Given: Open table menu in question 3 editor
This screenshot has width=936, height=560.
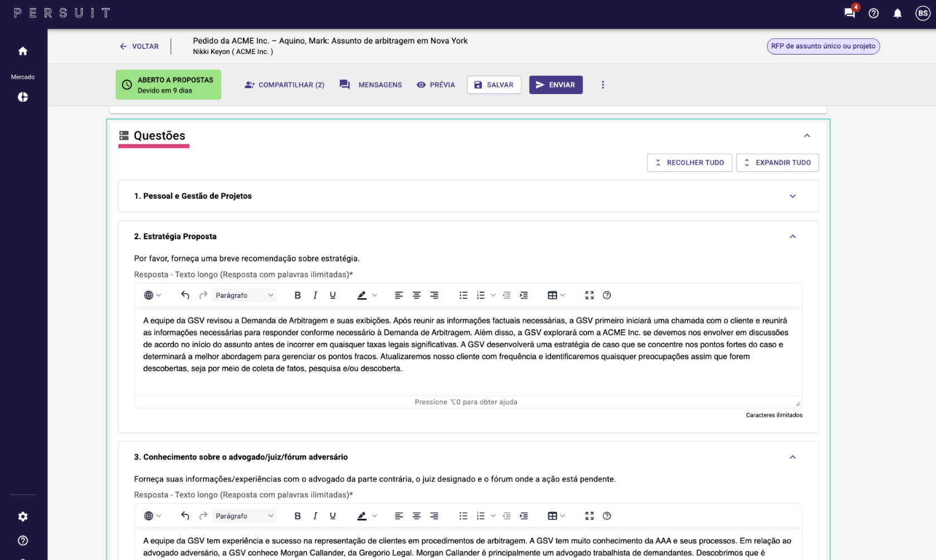Looking at the screenshot, I should [x=556, y=516].
